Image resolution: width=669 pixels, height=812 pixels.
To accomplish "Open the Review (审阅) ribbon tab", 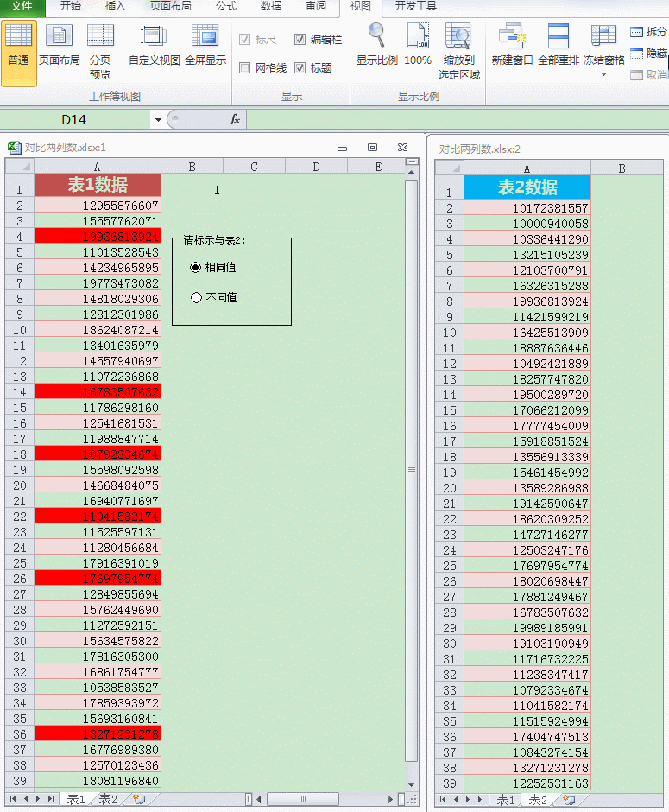I will [x=316, y=6].
